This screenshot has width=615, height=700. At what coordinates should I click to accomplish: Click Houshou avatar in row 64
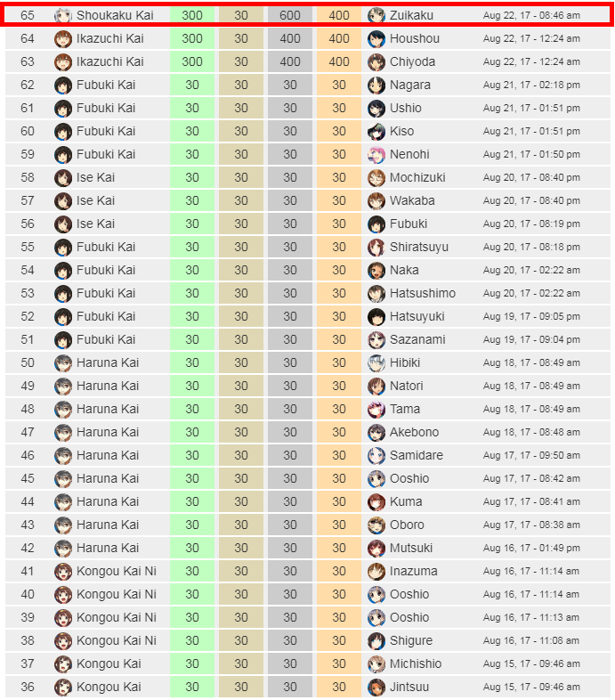376,39
